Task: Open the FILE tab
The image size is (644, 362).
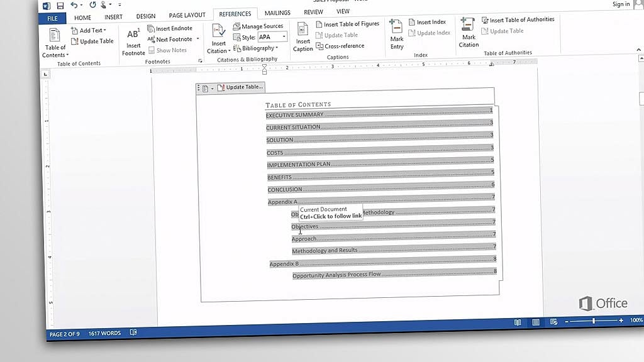Action: coord(52,18)
